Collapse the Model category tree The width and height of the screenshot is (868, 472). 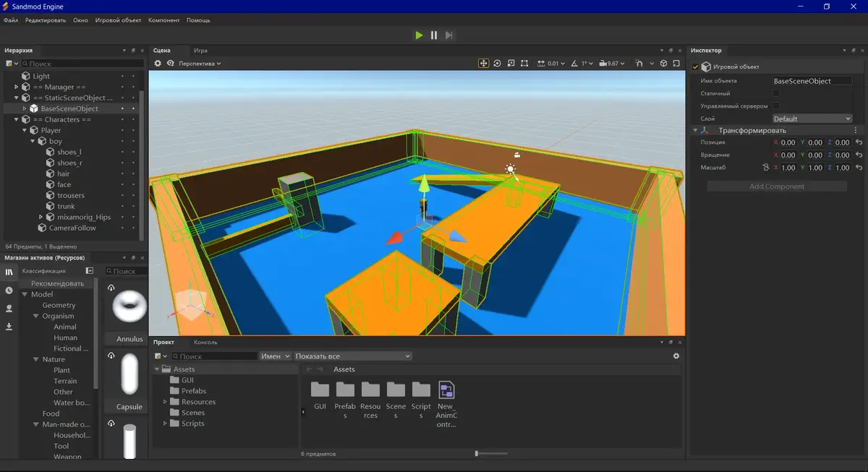25,294
